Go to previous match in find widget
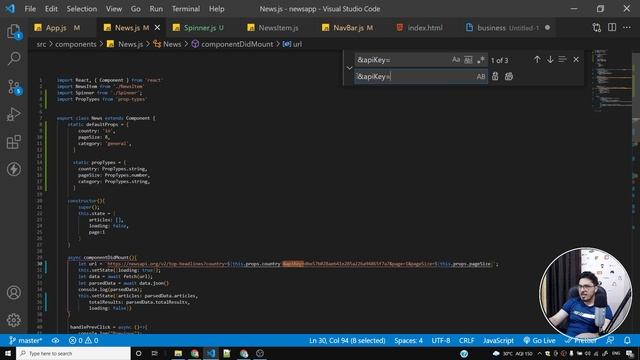 (537, 60)
